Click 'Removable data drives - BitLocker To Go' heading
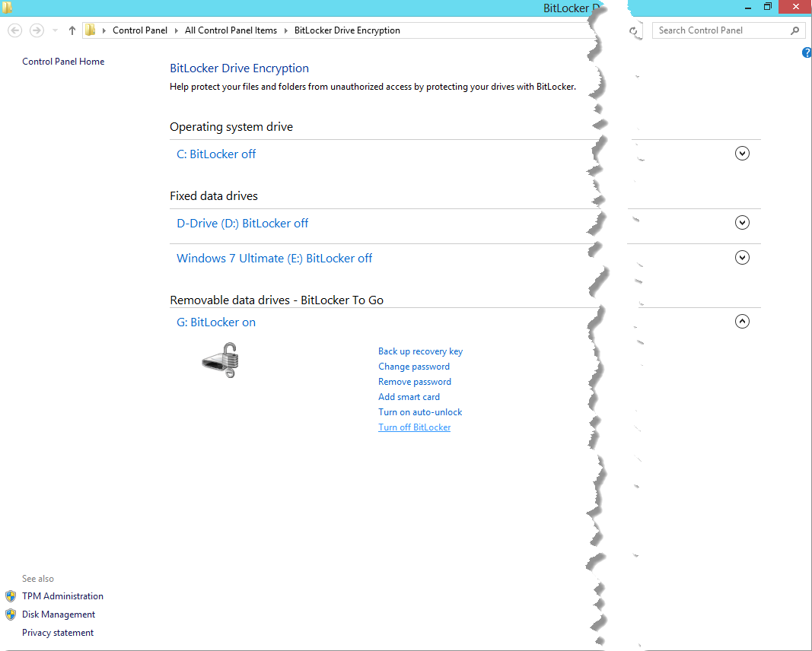This screenshot has width=812, height=651. 276,300
